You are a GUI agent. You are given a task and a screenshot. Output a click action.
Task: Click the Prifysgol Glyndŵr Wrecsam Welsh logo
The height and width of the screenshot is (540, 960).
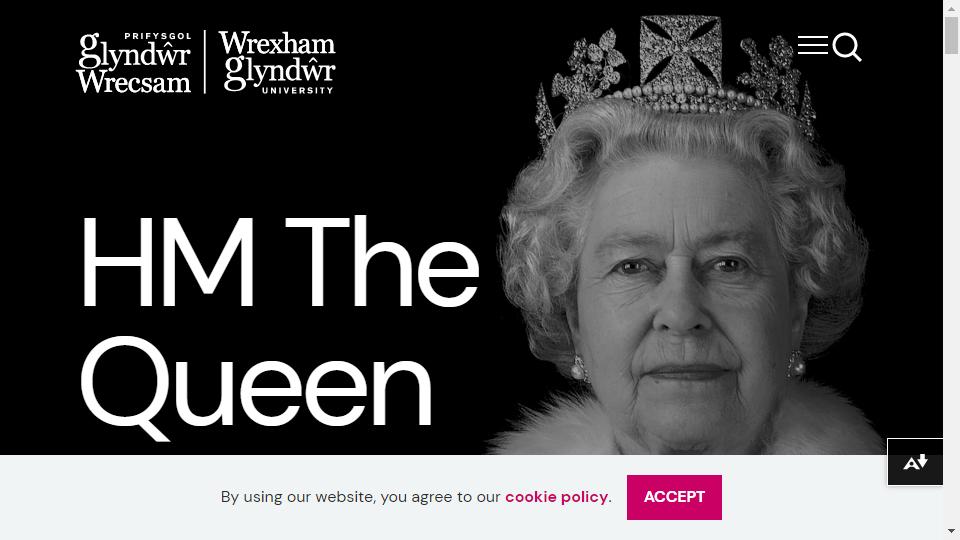coord(134,63)
